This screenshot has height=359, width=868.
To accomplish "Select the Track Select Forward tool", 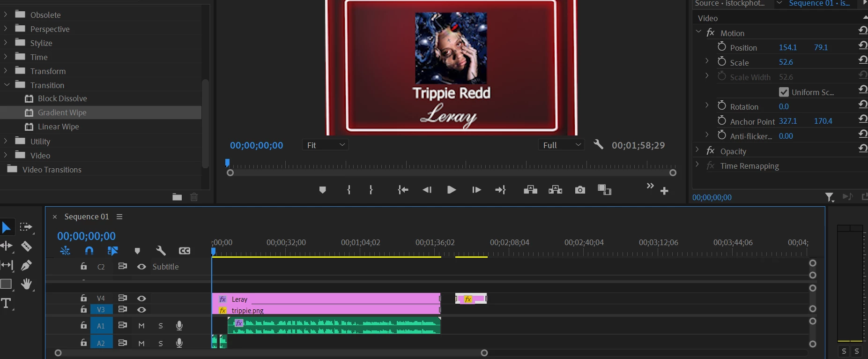I will click(26, 227).
